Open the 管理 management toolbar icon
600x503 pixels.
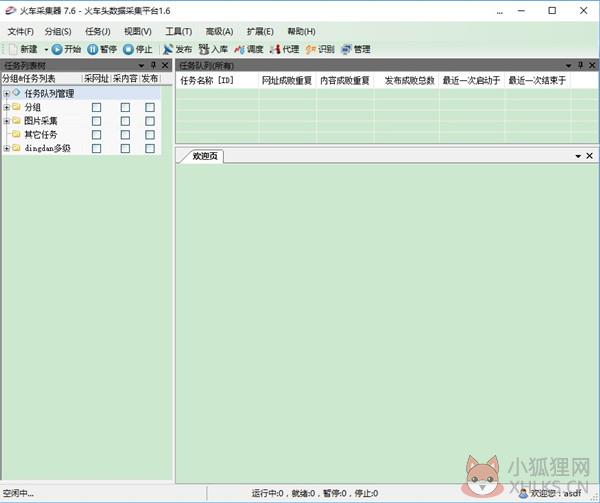[346, 49]
